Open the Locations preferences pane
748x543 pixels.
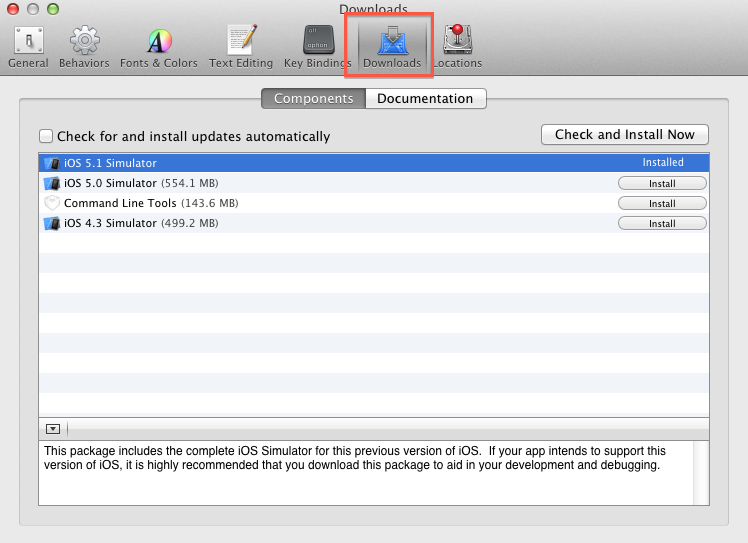(457, 48)
